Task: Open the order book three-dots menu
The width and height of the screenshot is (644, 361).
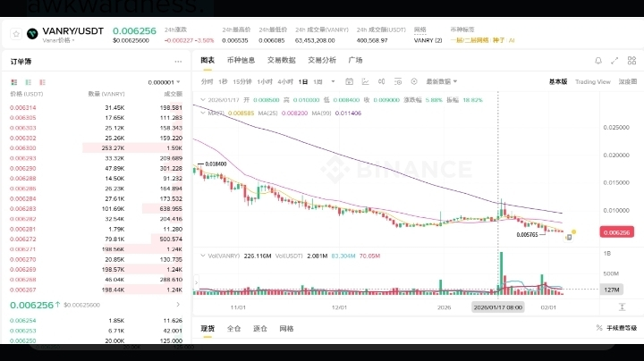Action: coord(178,62)
